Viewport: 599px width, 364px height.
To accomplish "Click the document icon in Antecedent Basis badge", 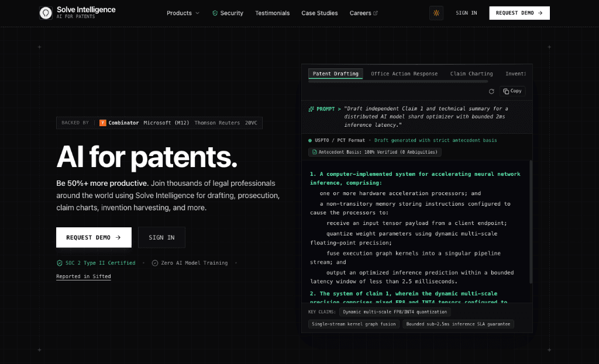I will [314, 152].
